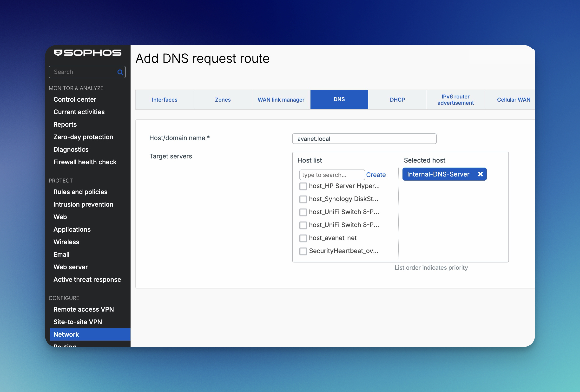Viewport: 580px width, 392px height.
Task: Open Zero-day protection
Action: [x=83, y=137]
